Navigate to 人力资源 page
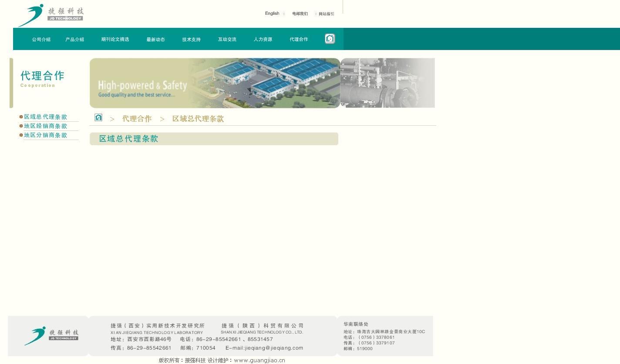 click(263, 40)
